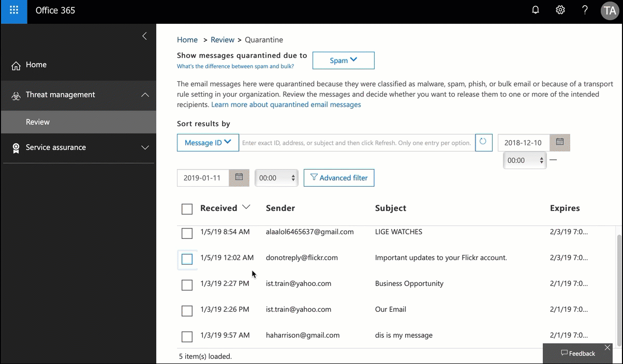Toggle the select-all checkbox in header

pos(187,209)
